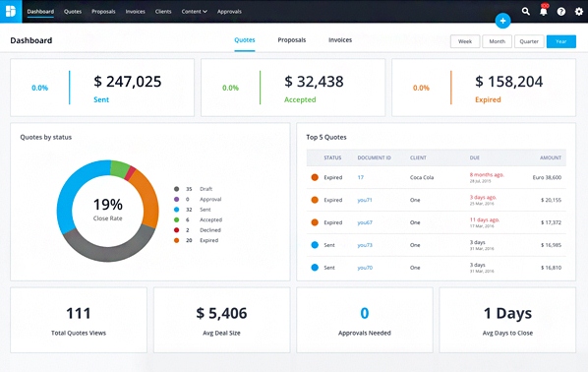The height and width of the screenshot is (372, 588).
Task: Click the Approval legend purple dot
Action: pos(177,199)
